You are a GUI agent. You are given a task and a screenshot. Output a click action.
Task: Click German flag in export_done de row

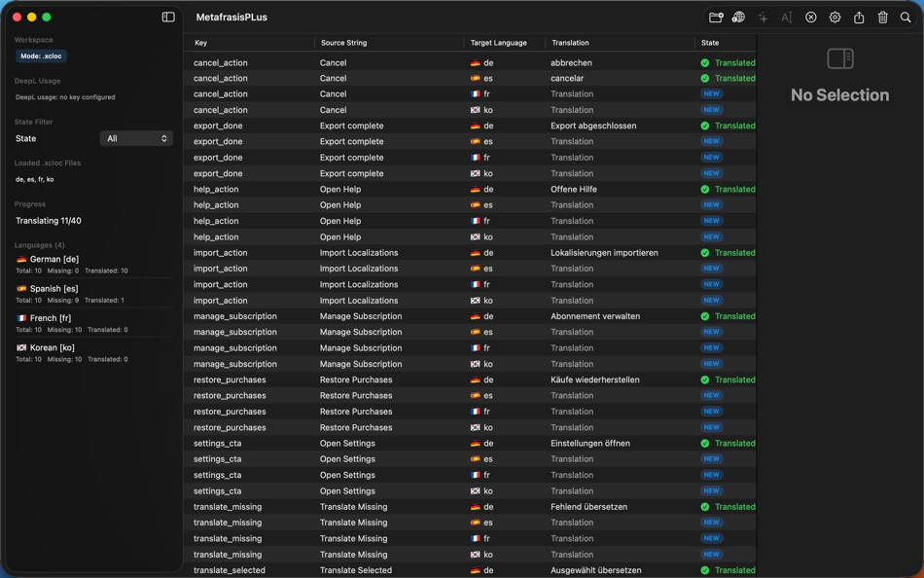click(x=475, y=126)
